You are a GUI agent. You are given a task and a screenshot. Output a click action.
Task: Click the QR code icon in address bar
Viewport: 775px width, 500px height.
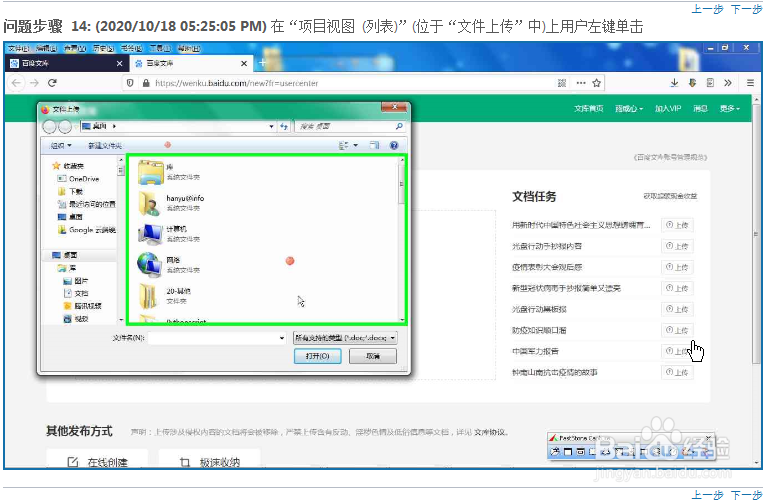[562, 83]
